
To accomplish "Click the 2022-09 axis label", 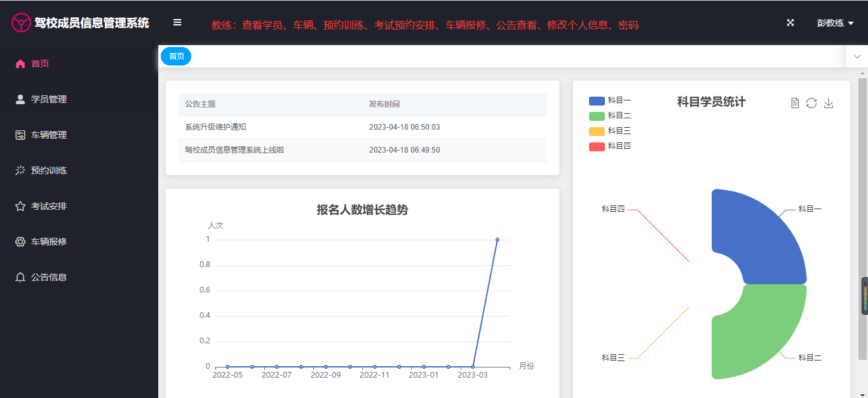I will [x=325, y=375].
